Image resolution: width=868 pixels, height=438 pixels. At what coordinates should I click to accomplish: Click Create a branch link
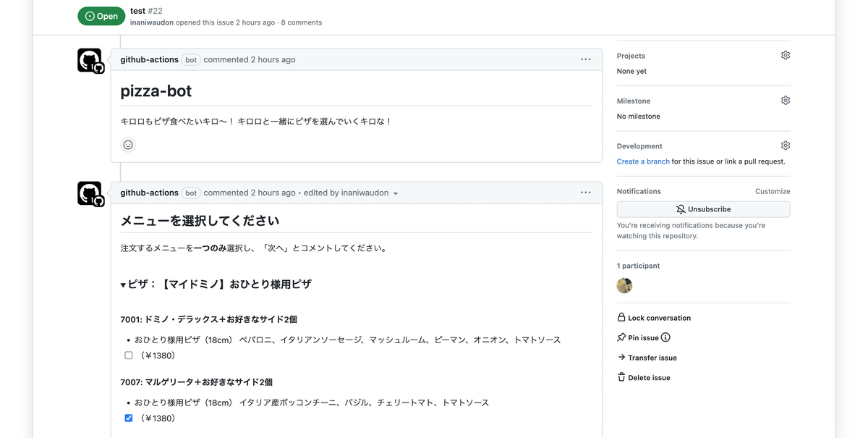tap(643, 161)
